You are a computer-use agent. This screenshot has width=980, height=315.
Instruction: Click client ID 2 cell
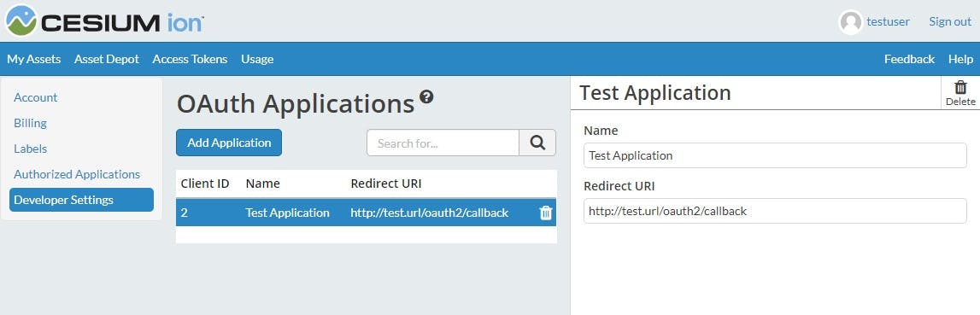point(185,213)
